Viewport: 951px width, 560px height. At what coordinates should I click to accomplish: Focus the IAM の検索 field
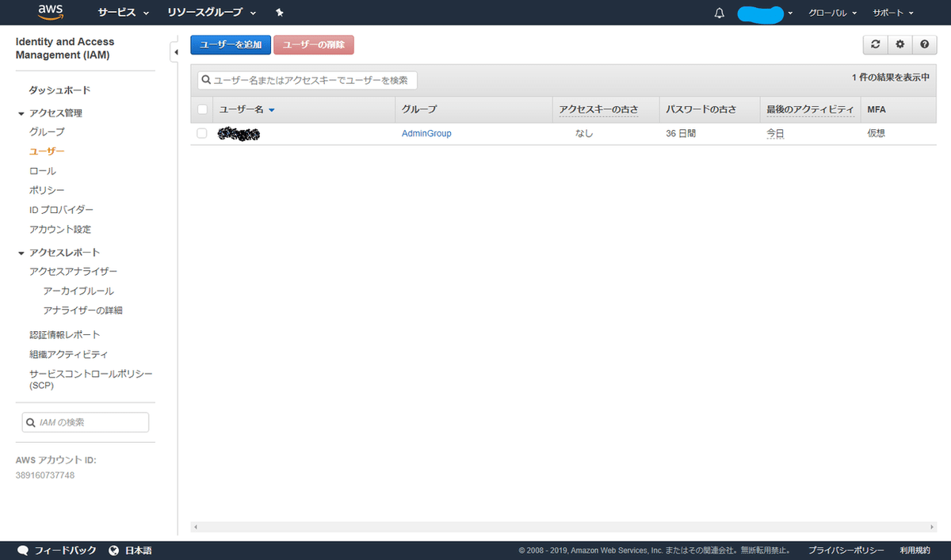point(85,422)
